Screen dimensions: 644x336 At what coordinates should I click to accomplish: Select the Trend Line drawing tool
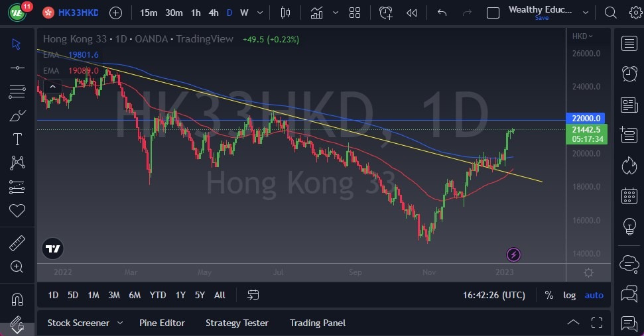point(17,67)
